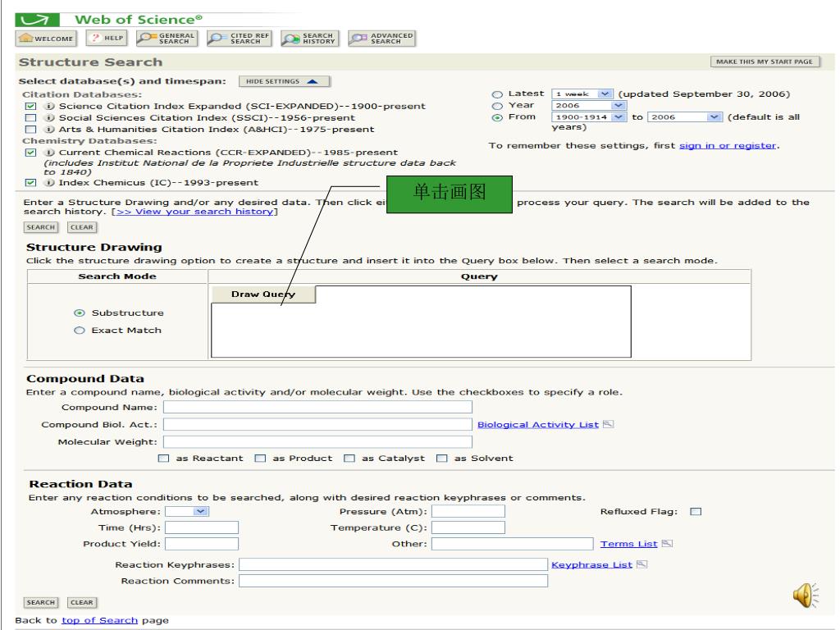Select Exact Match search mode
This screenshot has width=840, height=630.
click(x=80, y=331)
